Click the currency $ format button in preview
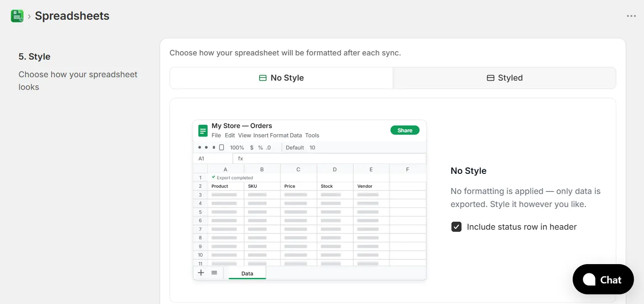644x304 pixels. pos(252,147)
